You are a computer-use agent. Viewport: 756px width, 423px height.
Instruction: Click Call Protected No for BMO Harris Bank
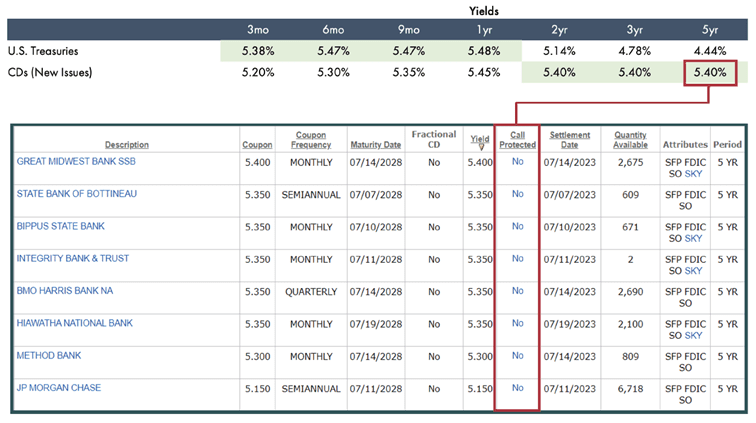coord(517,291)
